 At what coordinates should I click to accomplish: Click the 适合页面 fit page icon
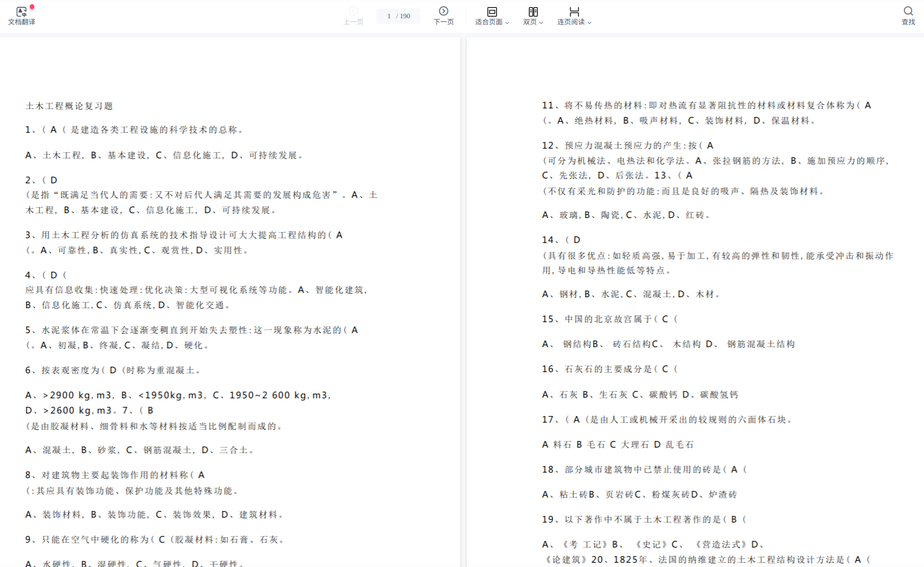pos(492,12)
